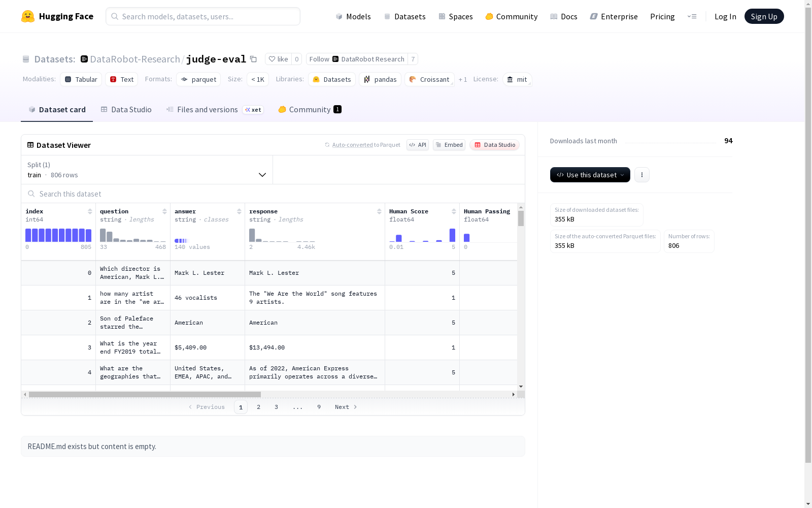812x508 pixels.
Task: Open Datasets in top navigation
Action: [x=404, y=16]
